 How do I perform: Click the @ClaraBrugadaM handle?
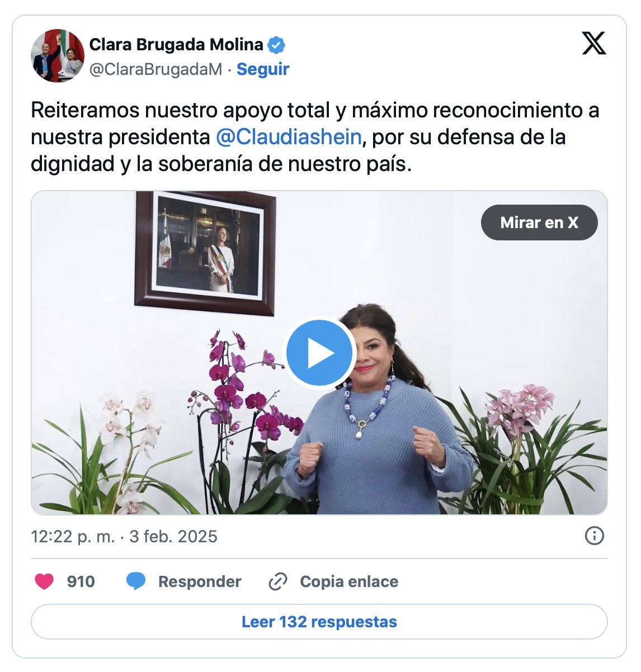coord(156,69)
